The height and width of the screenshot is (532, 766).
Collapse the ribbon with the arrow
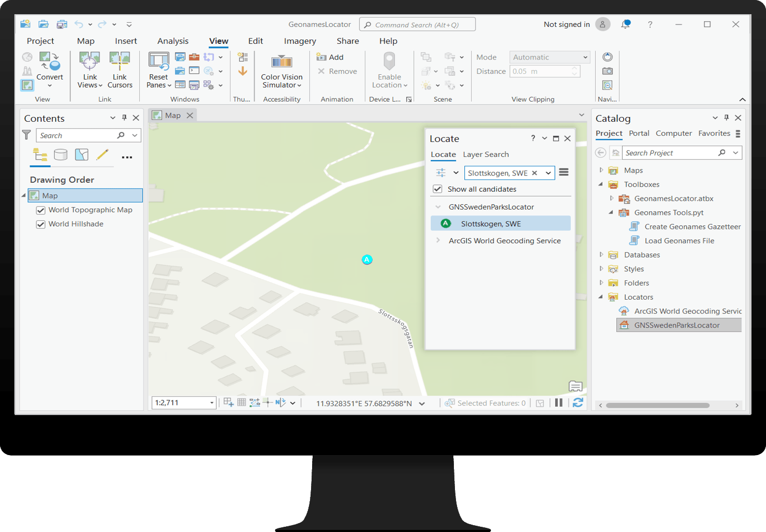(742, 100)
